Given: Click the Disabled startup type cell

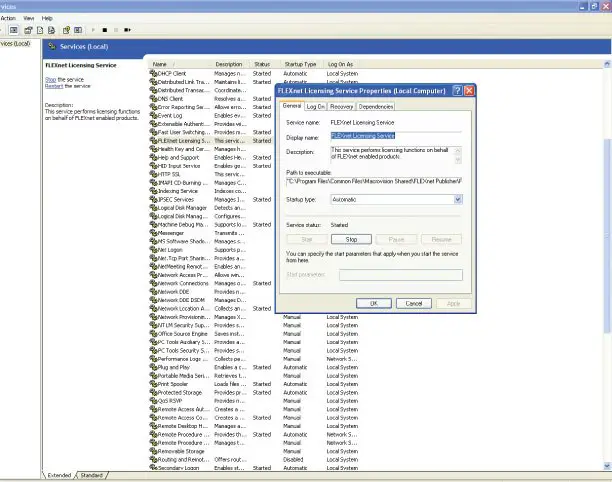Looking at the screenshot, I should click(x=293, y=460).
